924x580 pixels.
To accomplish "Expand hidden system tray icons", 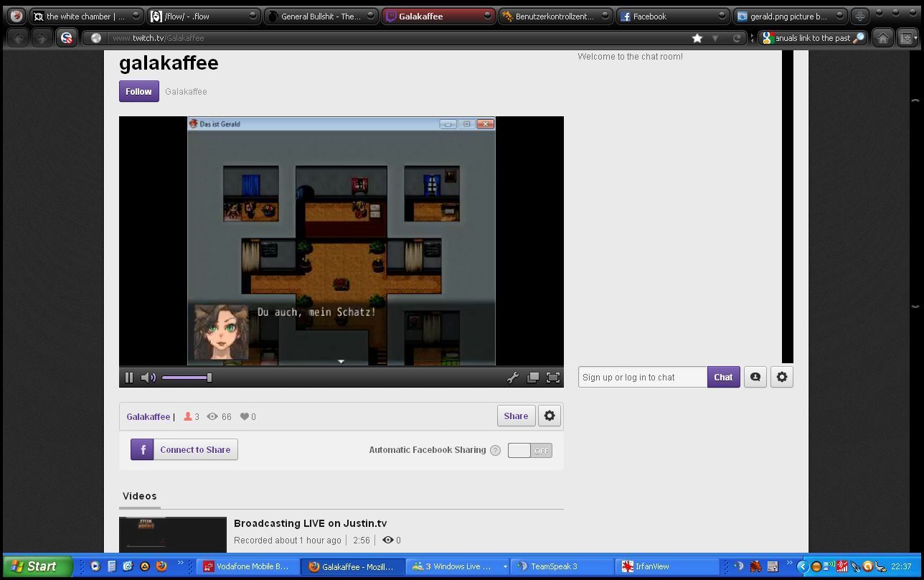I will pyautogui.click(x=802, y=566).
